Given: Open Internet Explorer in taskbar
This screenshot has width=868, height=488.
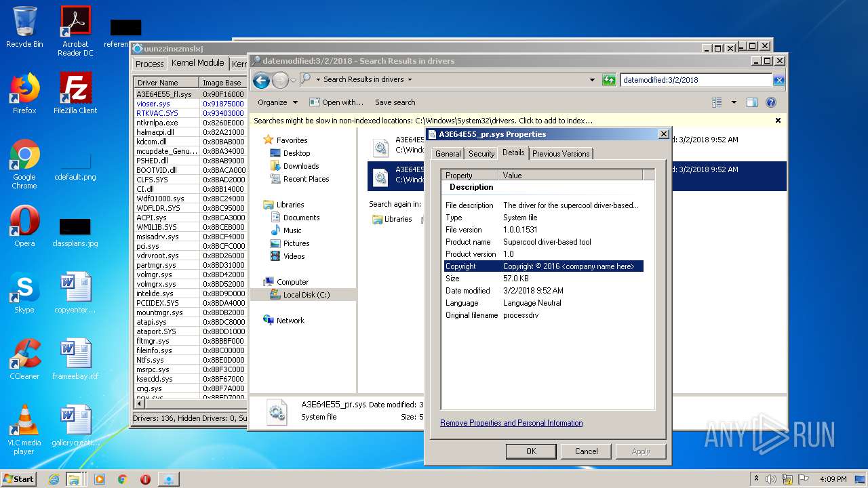Looking at the screenshot, I should [54, 479].
